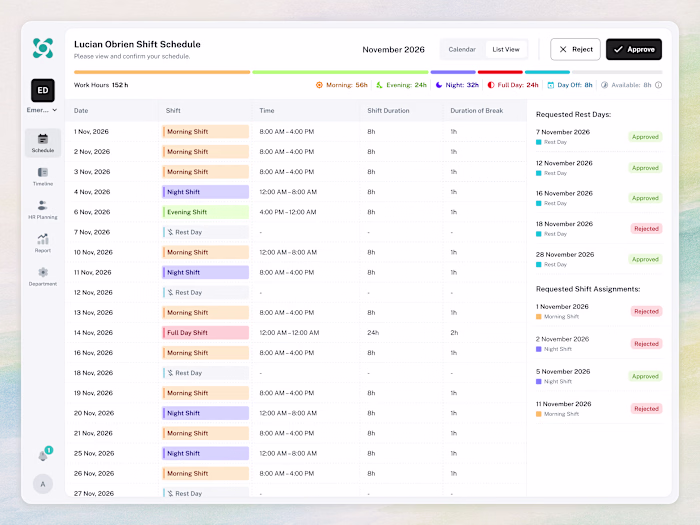Click the cyan Day Off progress segment
The image size is (700, 525).
(547, 72)
